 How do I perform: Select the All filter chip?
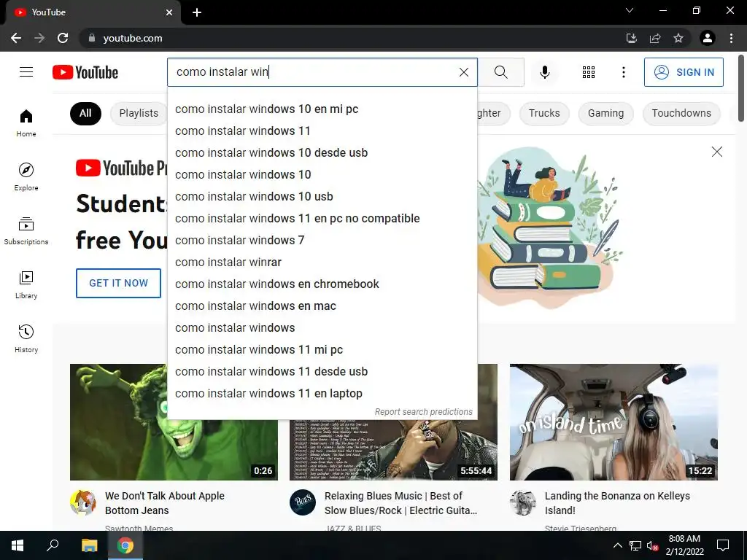coord(85,113)
